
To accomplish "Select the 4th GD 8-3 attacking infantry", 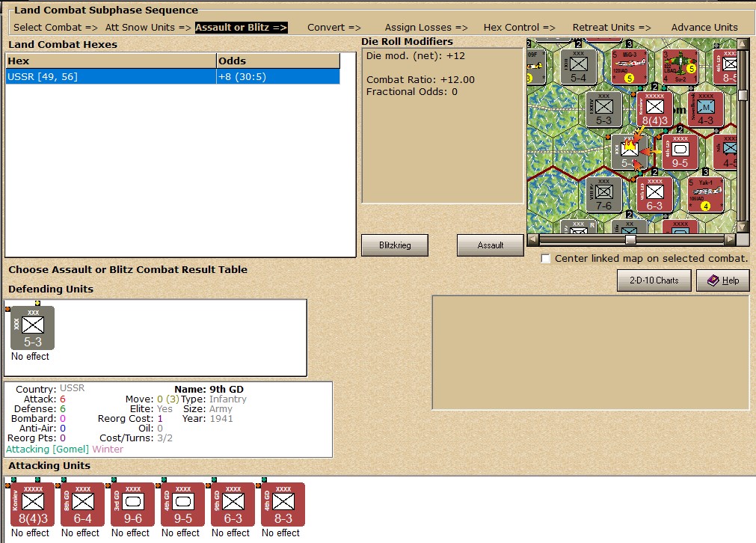I will (283, 504).
